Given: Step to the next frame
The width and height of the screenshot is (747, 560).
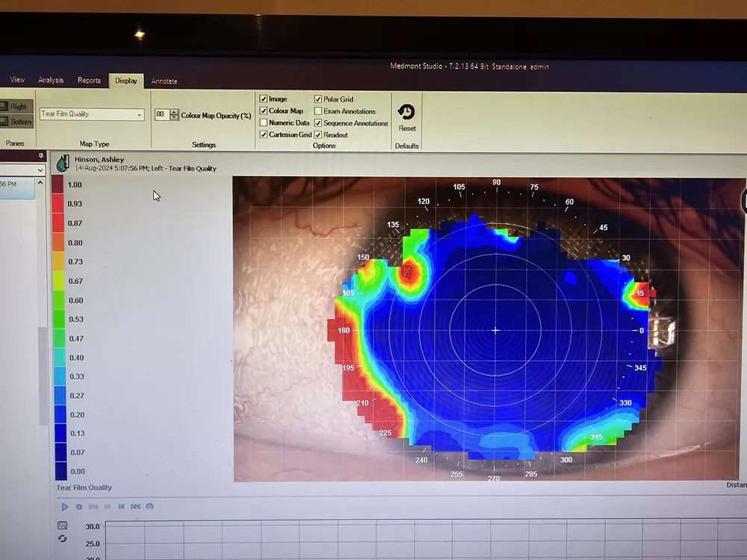Looking at the screenshot, I should point(121,506).
